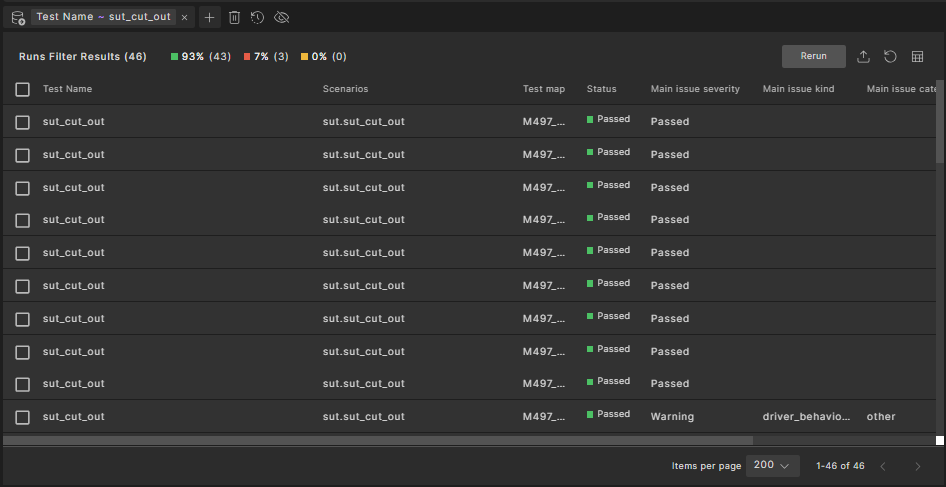Go to next page with right chevron
This screenshot has width=946, height=487.
(x=917, y=466)
